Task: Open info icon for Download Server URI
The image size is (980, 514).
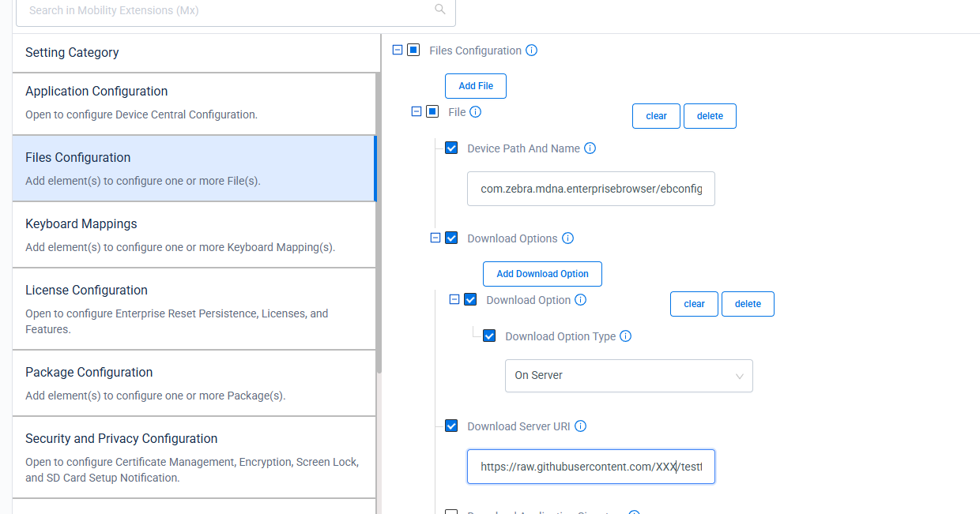Action: [581, 426]
